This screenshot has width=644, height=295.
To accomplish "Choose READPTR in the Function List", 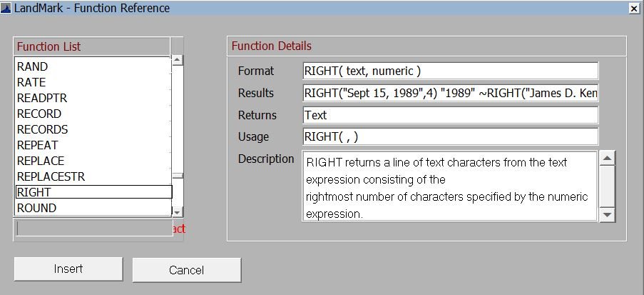I will tap(42, 98).
